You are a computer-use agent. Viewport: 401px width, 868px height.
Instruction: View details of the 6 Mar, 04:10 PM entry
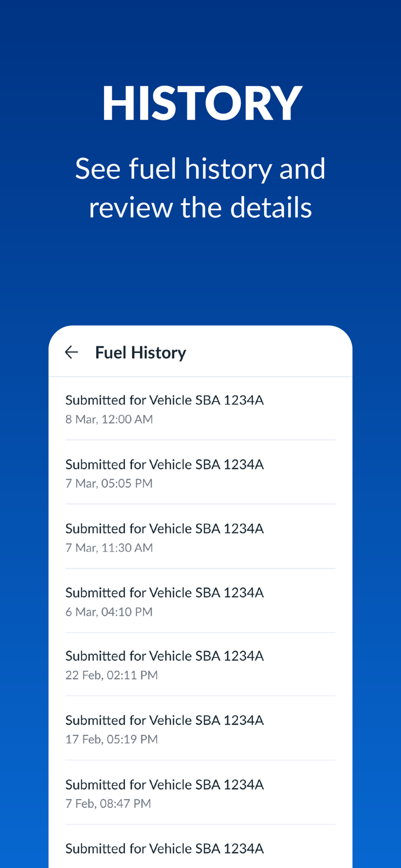pos(165,600)
